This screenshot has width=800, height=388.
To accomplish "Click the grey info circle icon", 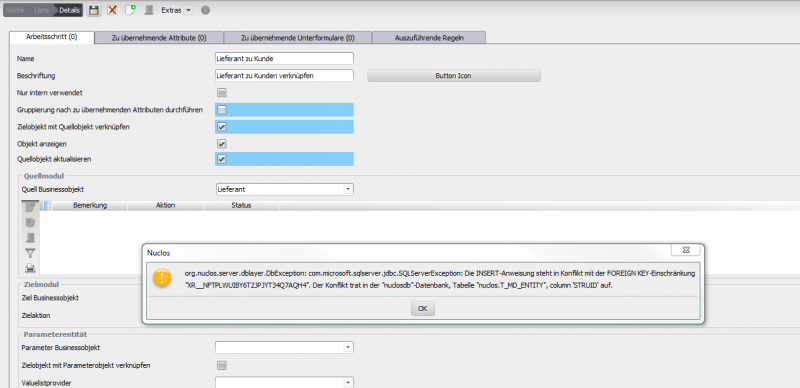I will tap(206, 10).
